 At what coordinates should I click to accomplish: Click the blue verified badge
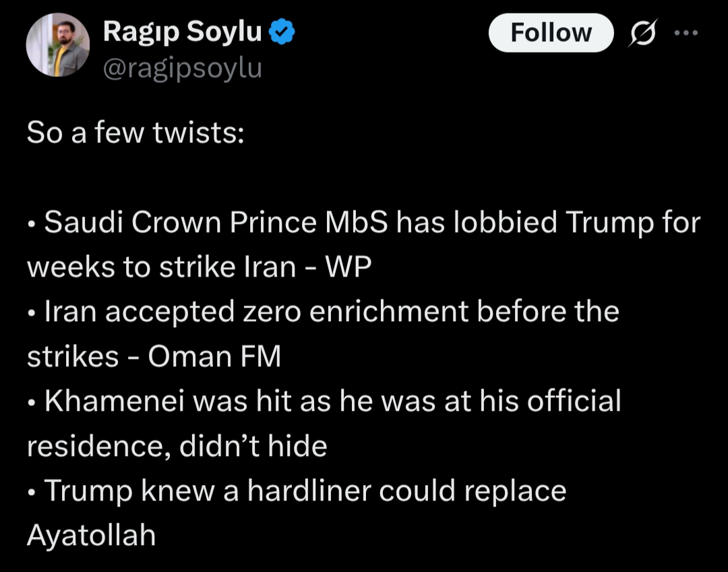(x=281, y=31)
